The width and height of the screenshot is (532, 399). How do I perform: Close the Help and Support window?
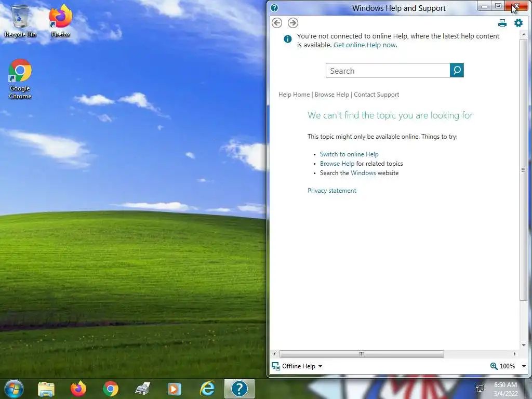[516, 6]
